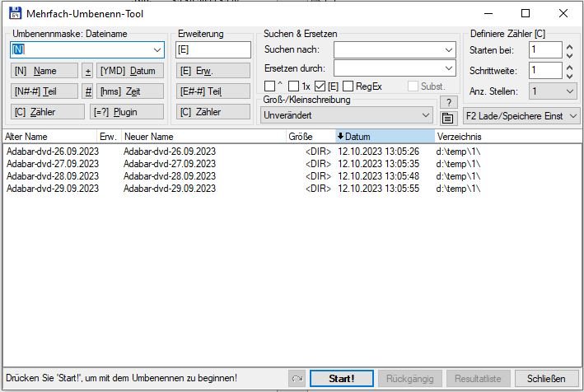Click the # part selection button

point(88,91)
